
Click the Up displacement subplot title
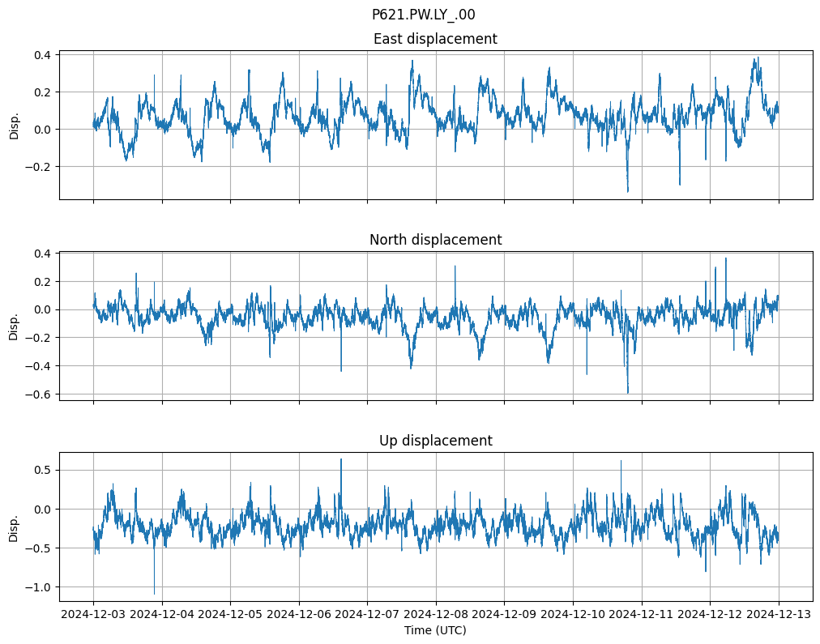tap(435, 441)
